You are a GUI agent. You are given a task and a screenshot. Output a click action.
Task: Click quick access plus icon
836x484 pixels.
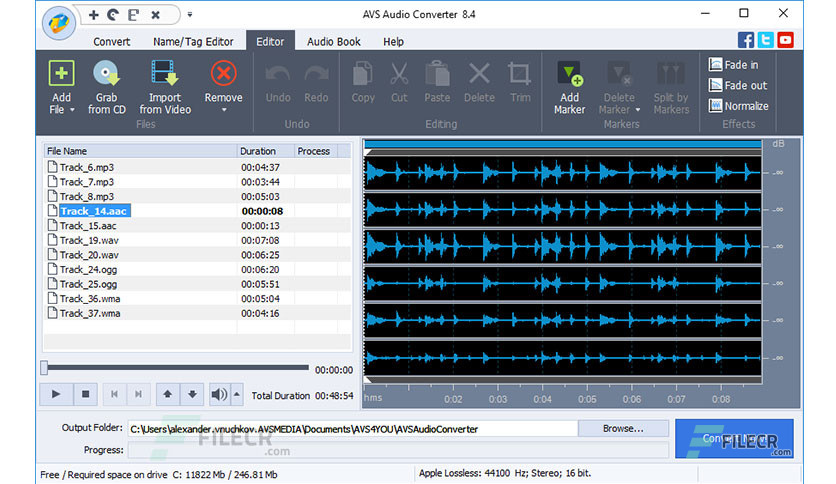click(93, 15)
